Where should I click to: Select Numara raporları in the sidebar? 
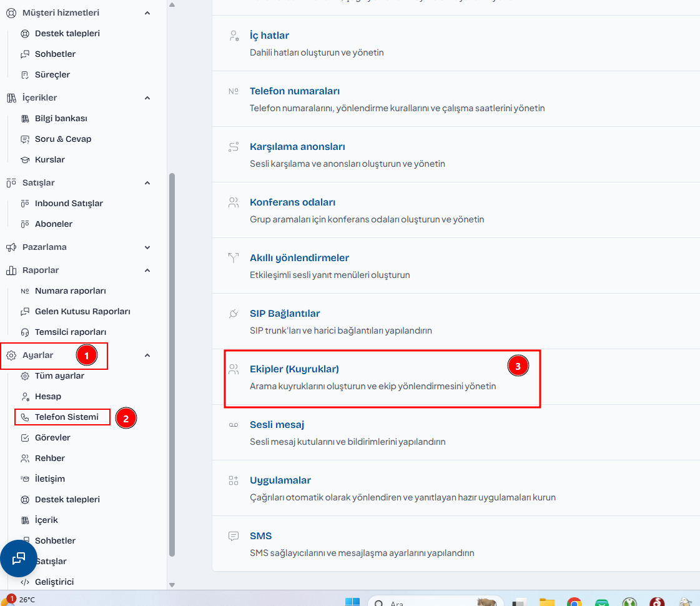(70, 291)
